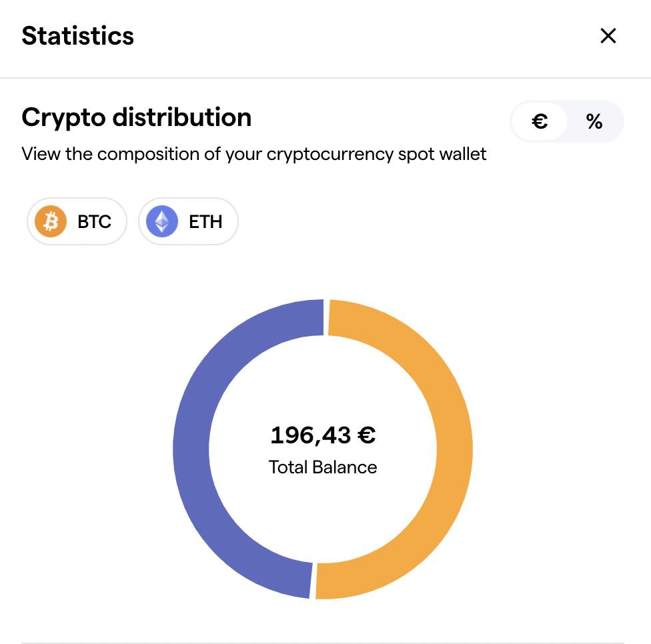The height and width of the screenshot is (644, 651).
Task: Click the top gap between the chart segments
Action: click(326, 317)
